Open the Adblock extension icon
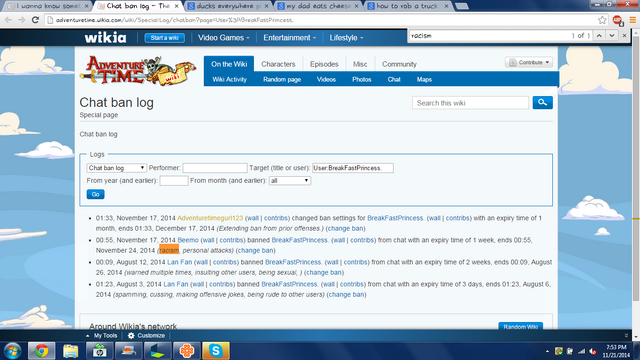 pos(618,20)
